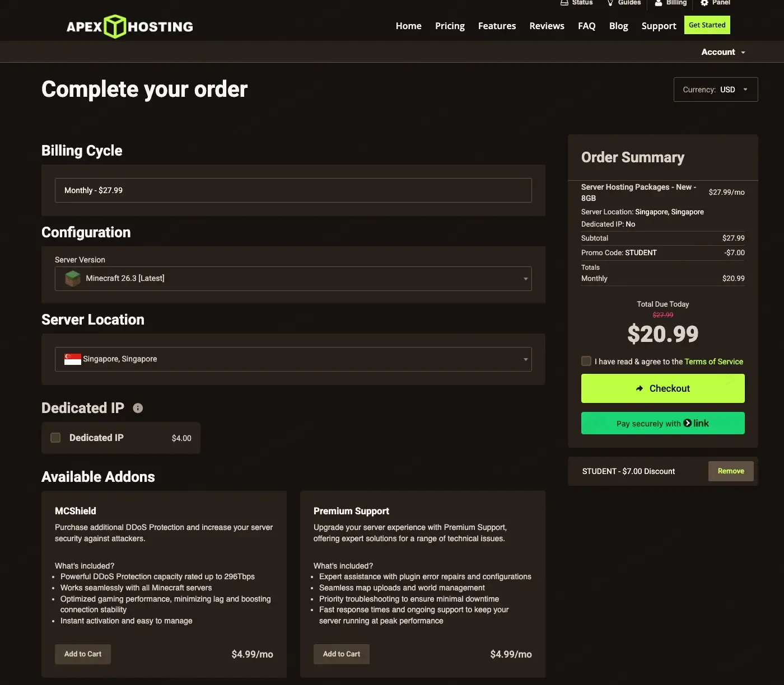
Task: Add Premium Support addon to cart
Action: [x=342, y=654]
